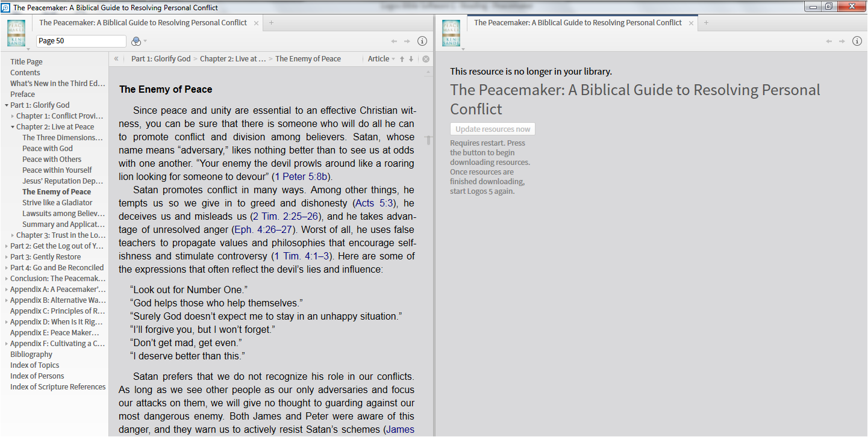Select Preface in the contents tree
This screenshot has height=437, width=868.
23,95
